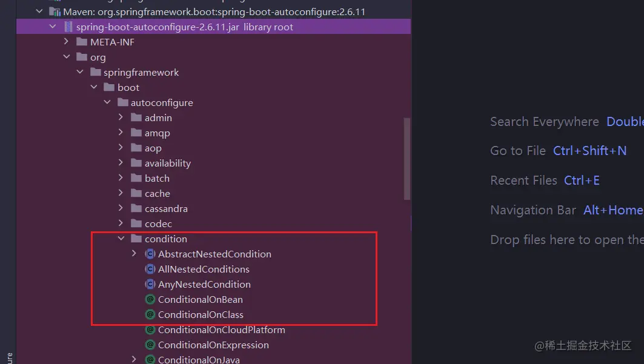This screenshot has height=364, width=644.
Task: Click the jar archive icon
Action: 68,27
